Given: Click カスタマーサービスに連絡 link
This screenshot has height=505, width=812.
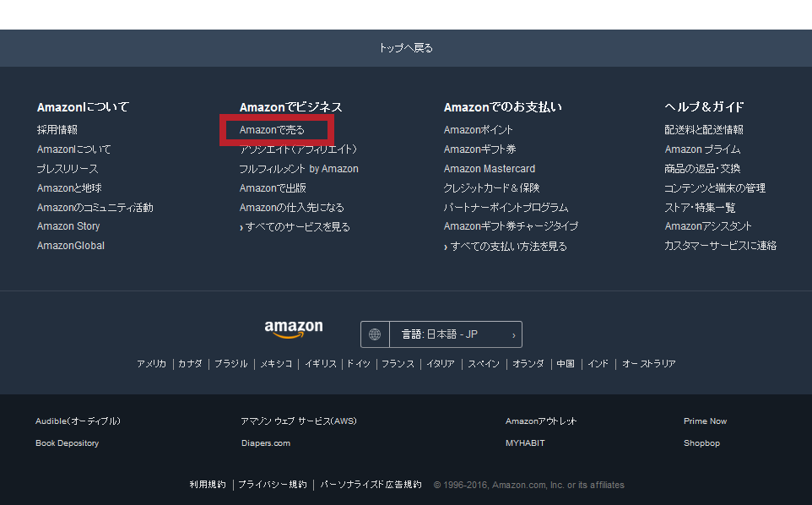Looking at the screenshot, I should coord(721,246).
